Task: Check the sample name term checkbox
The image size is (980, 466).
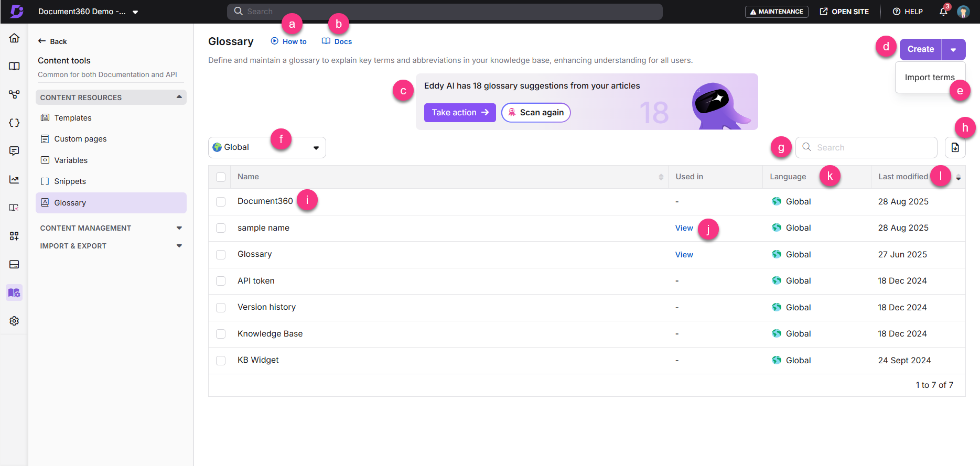Action: point(221,228)
